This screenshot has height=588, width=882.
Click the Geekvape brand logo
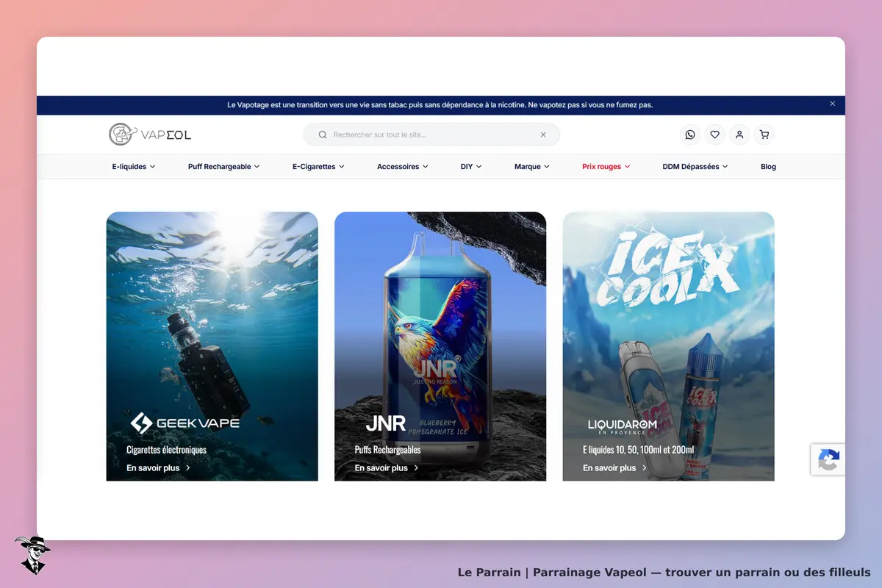[x=184, y=423]
